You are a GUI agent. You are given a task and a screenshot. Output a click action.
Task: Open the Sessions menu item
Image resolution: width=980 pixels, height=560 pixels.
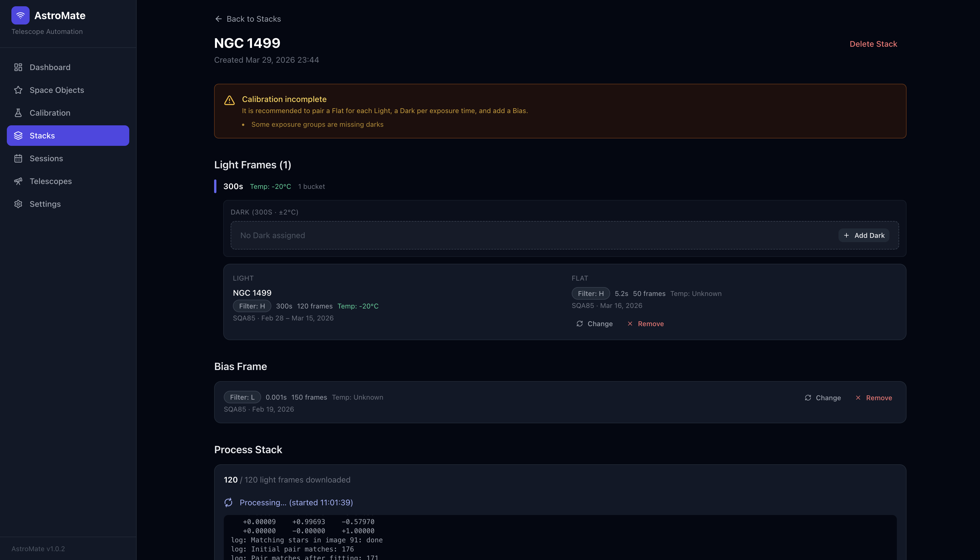[46, 158]
